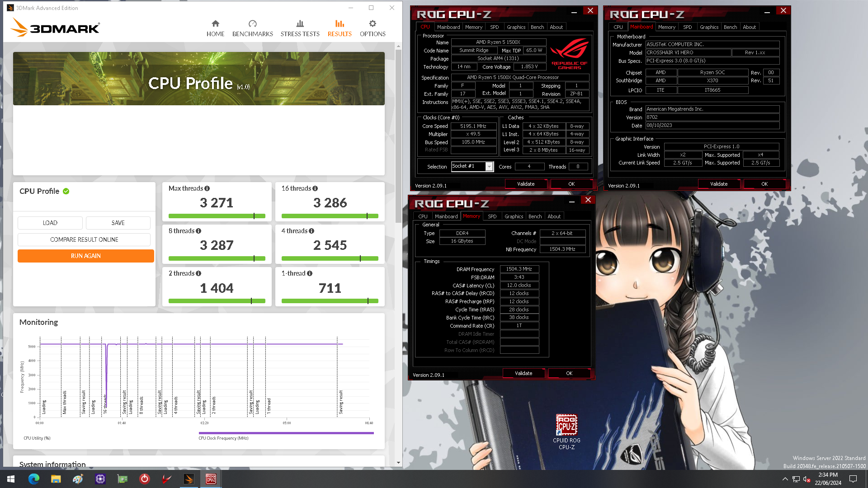Screen dimensions: 868x488
Task: Click clock showing 2:34 PM
Action: 828,475
